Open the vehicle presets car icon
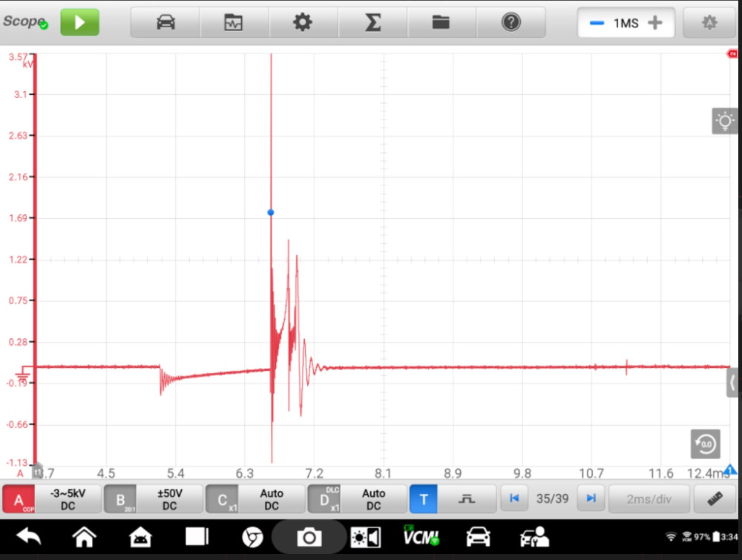The width and height of the screenshot is (742, 560). [165, 23]
